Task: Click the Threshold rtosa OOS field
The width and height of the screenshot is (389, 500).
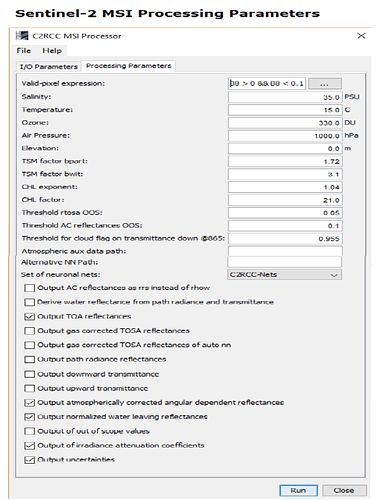Action: [285, 213]
